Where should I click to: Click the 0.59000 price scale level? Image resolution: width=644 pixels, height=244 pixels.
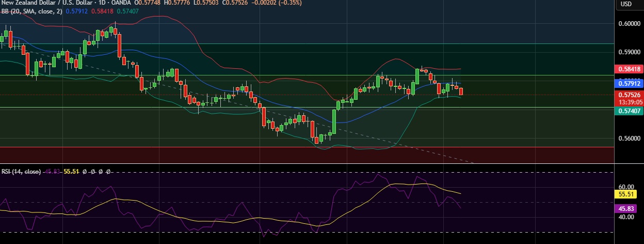coord(629,52)
